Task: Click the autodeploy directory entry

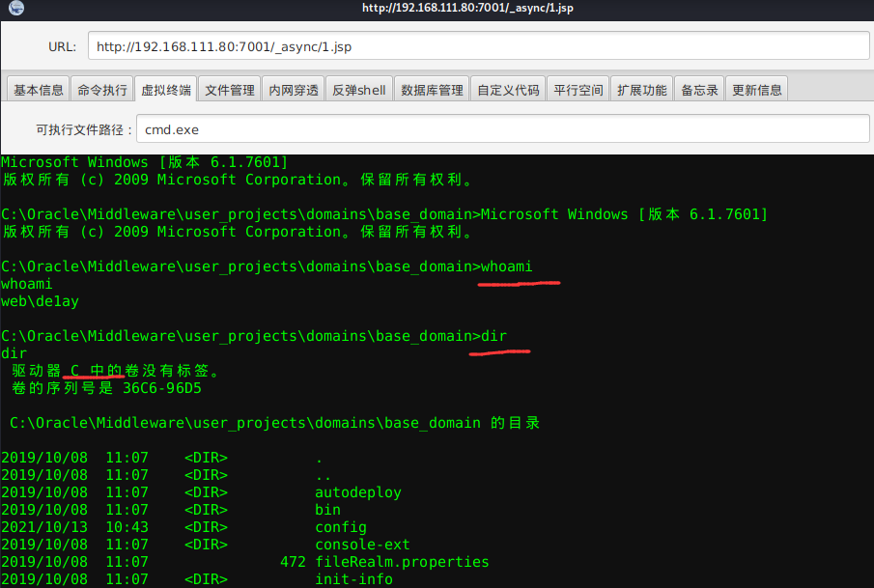Action: click(358, 492)
